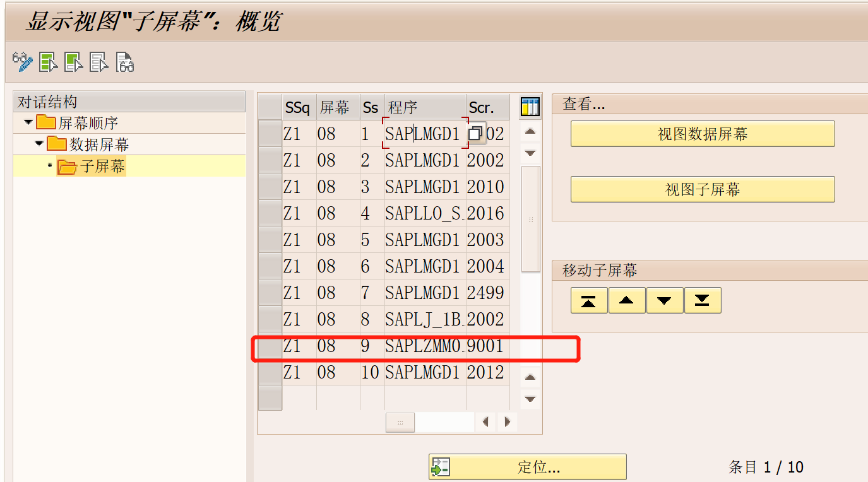
Task: Click the horizontal scroll left arrow
Action: (x=485, y=422)
